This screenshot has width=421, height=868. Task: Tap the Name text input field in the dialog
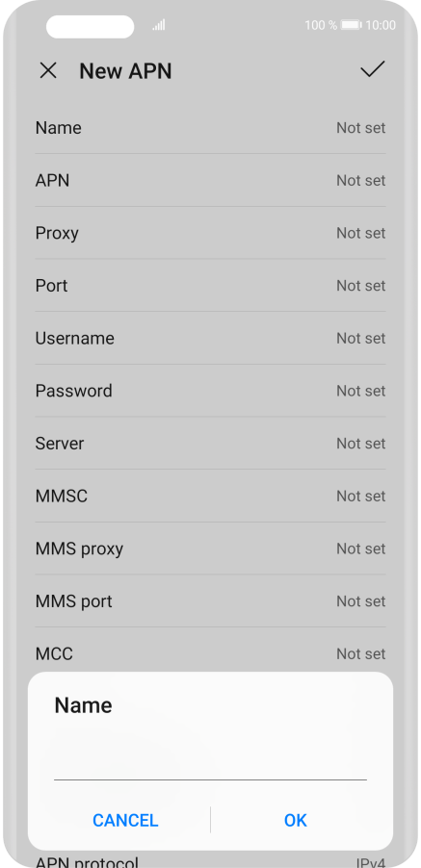[x=210, y=764]
